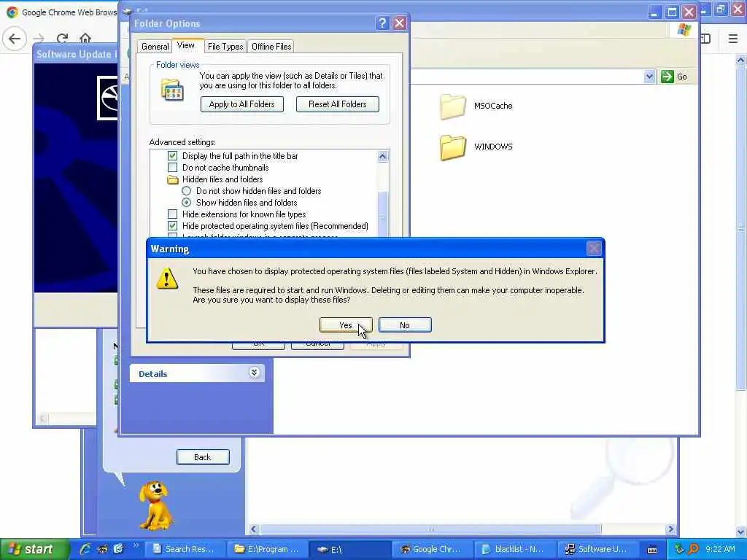The image size is (747, 560).
Task: Click the Go arrow button in address bar
Action: pos(667,77)
